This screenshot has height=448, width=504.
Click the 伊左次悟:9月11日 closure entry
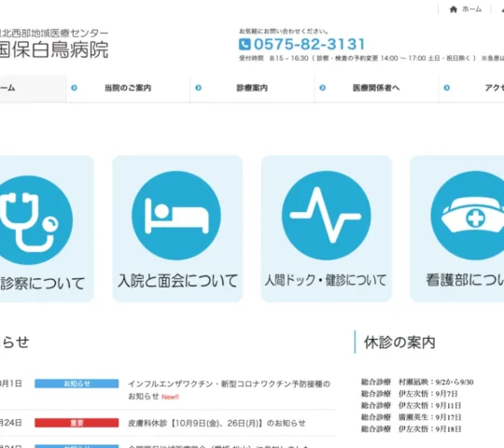pos(411,406)
